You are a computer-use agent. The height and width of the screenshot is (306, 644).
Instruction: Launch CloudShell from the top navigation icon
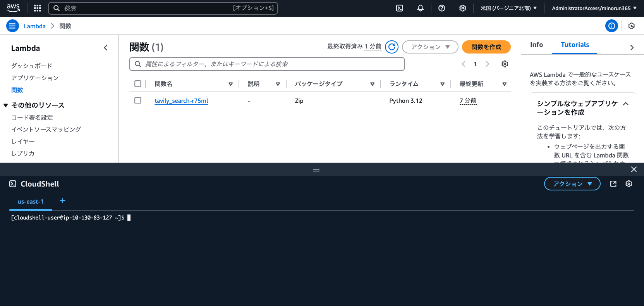[x=400, y=8]
